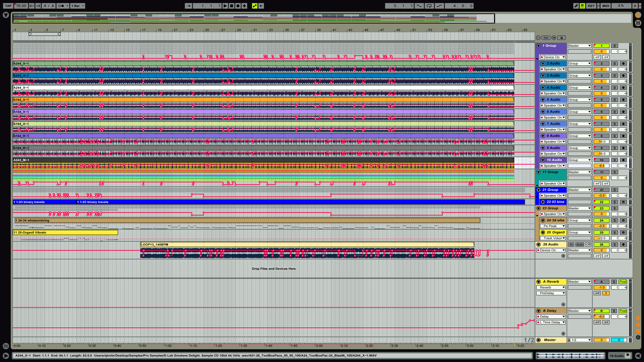Collapse the 11 Group track
This screenshot has width=644, height=362.
(x=538, y=172)
